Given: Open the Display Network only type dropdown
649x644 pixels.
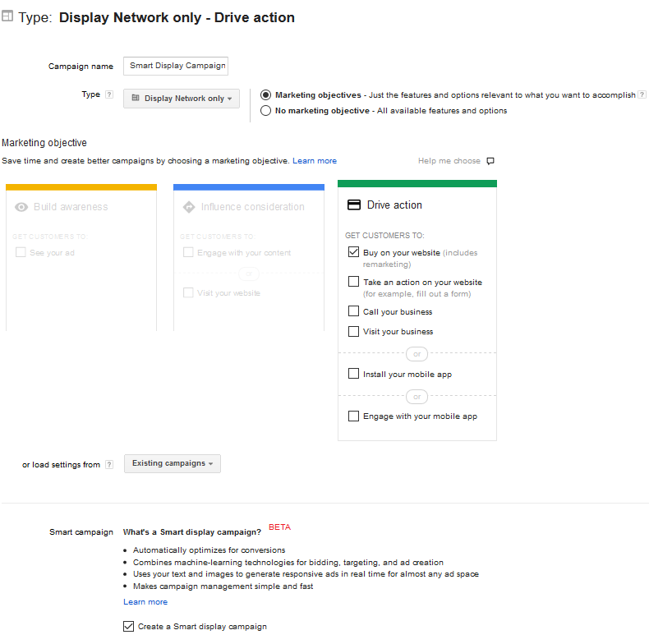Looking at the screenshot, I should pyautogui.click(x=182, y=99).
